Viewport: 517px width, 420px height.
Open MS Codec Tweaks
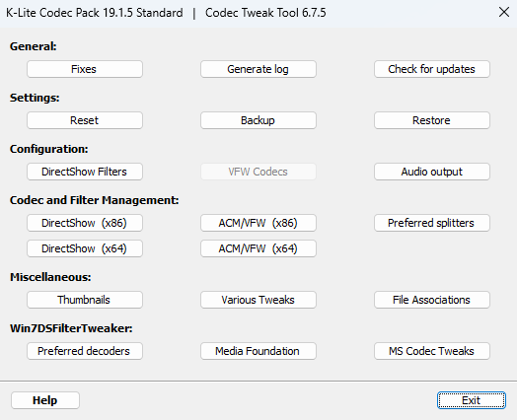click(x=432, y=351)
